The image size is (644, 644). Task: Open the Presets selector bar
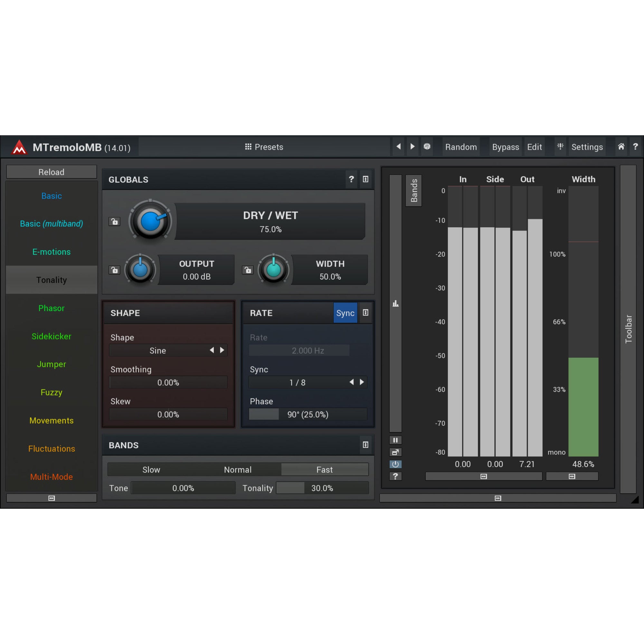click(x=264, y=147)
